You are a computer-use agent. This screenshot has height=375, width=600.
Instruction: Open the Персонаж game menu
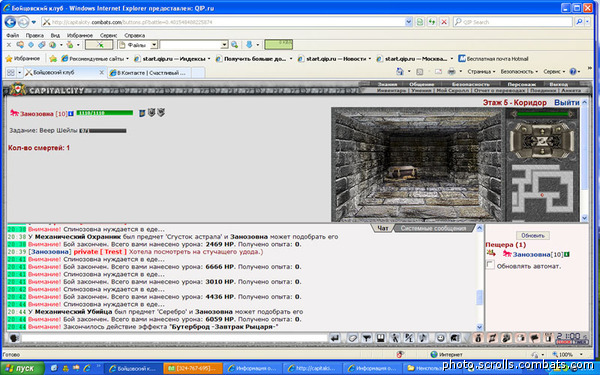click(x=522, y=85)
